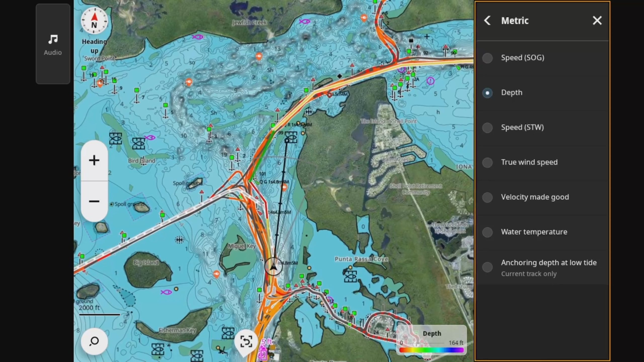Choose Speed (STW) metric
This screenshot has width=644, height=362.
click(x=542, y=127)
